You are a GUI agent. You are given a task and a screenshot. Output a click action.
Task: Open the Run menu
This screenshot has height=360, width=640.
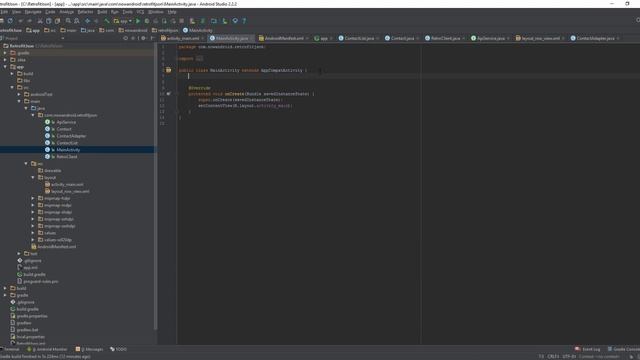[115, 12]
